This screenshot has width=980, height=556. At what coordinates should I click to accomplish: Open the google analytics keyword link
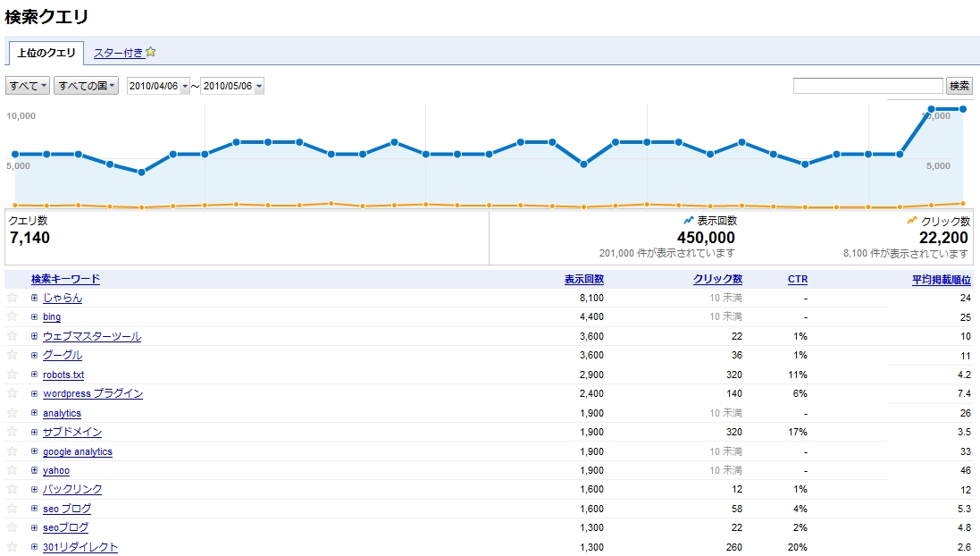(x=78, y=451)
